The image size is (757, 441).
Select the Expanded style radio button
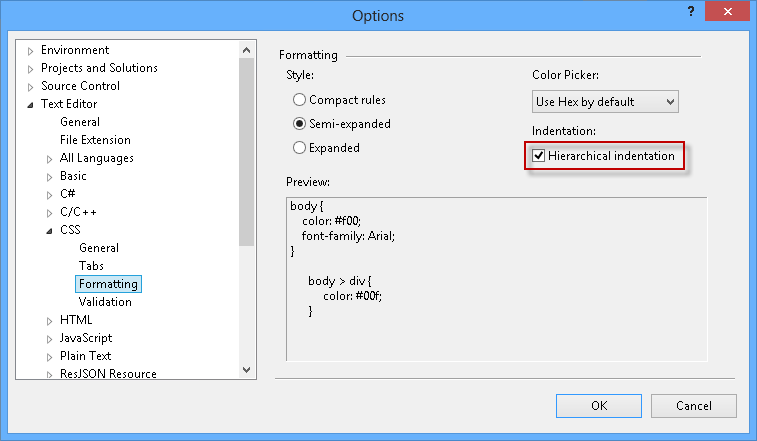click(x=299, y=148)
